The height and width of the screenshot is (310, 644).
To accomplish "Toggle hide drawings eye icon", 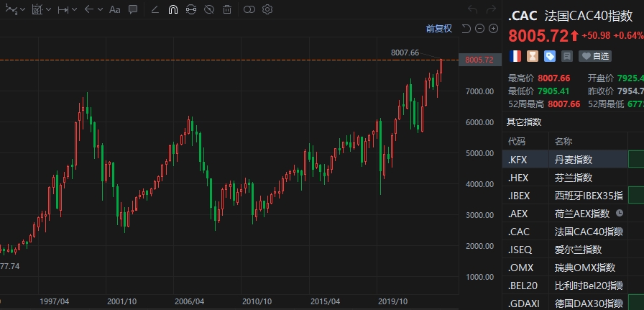I will point(208,10).
